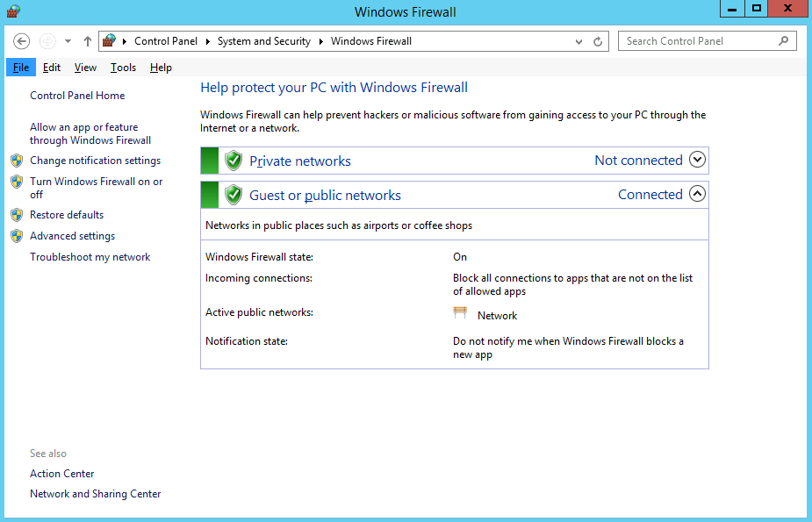Open Advanced settings link

coord(73,236)
